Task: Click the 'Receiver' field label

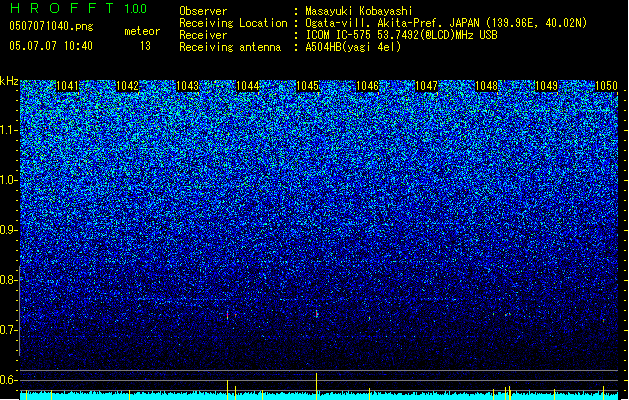Action: click(203, 35)
